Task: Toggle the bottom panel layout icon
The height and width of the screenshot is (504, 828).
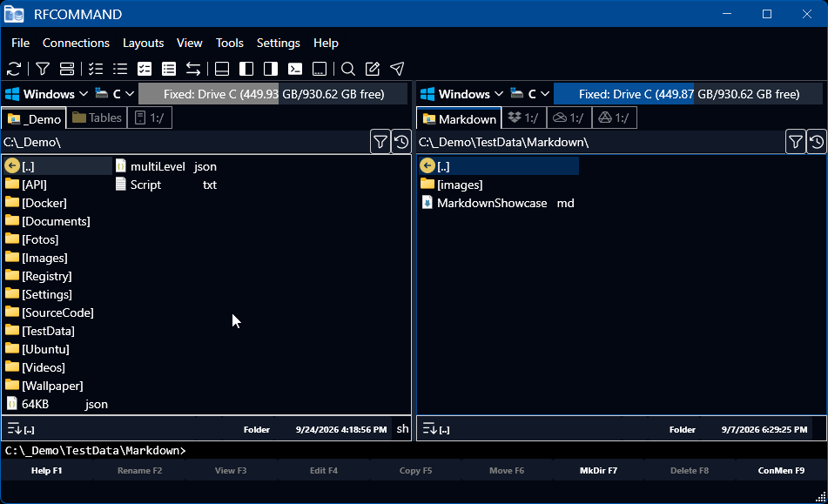Action: point(222,69)
